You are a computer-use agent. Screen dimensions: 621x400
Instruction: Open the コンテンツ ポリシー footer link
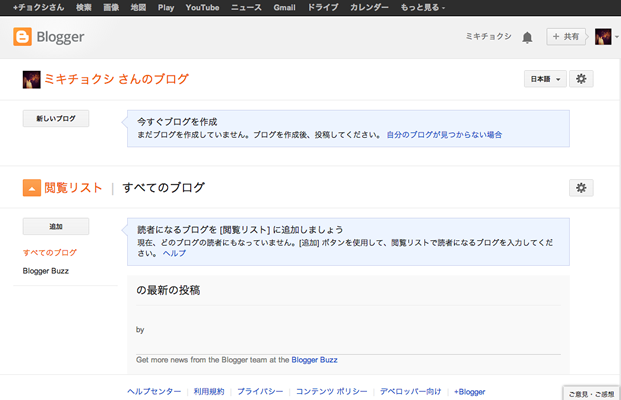click(332, 391)
